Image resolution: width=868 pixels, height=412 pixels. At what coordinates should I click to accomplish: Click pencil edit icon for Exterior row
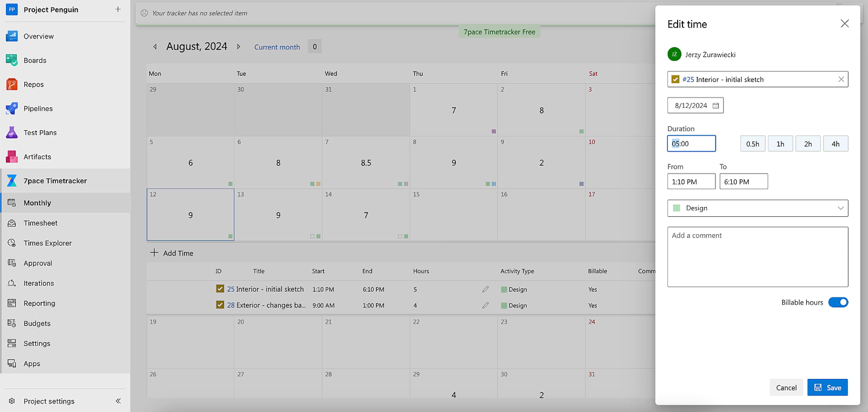click(x=485, y=305)
